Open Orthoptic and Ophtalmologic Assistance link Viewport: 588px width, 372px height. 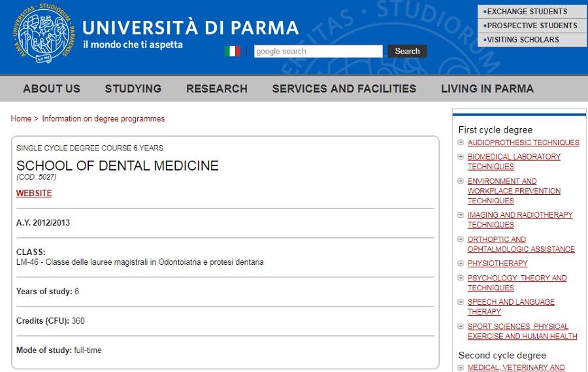click(521, 244)
